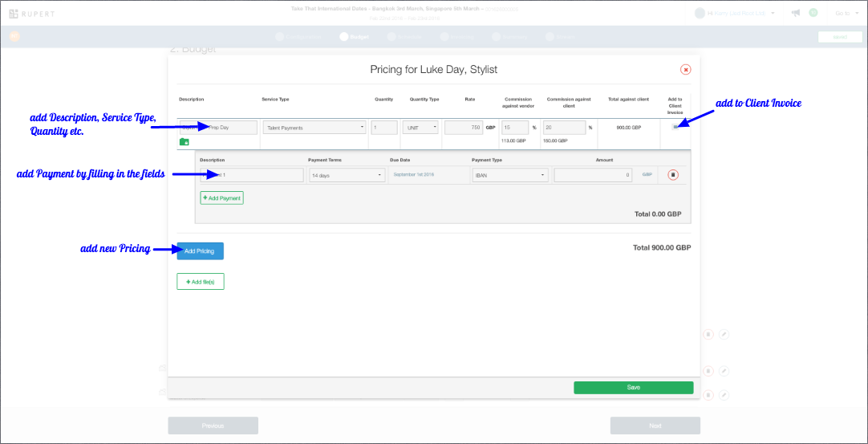Click the Add Payment button
The height and width of the screenshot is (444, 868).
coord(221,198)
